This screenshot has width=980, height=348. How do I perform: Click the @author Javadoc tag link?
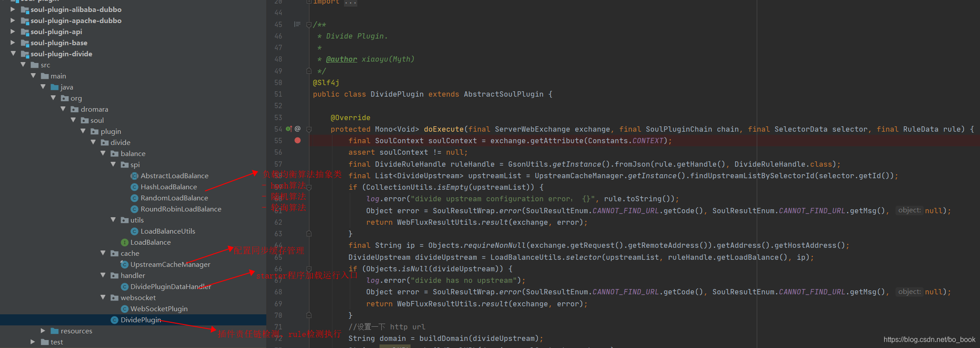click(341, 59)
